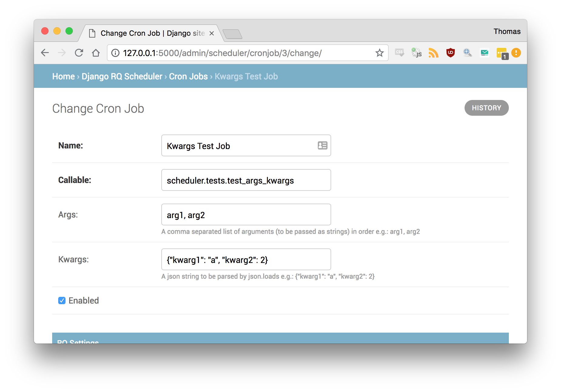Maximize window with green button
The height and width of the screenshot is (392, 561).
point(69,31)
